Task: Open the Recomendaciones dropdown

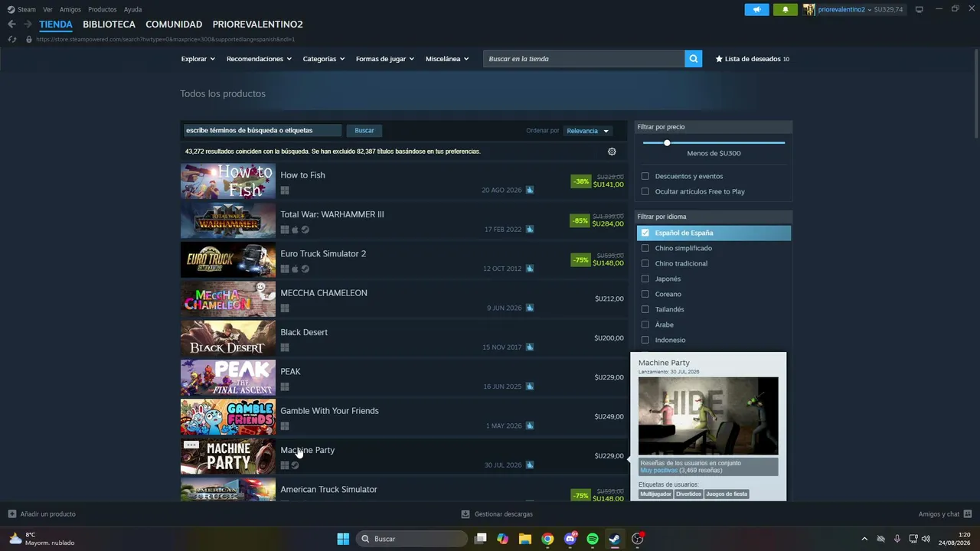Action: 259,59
